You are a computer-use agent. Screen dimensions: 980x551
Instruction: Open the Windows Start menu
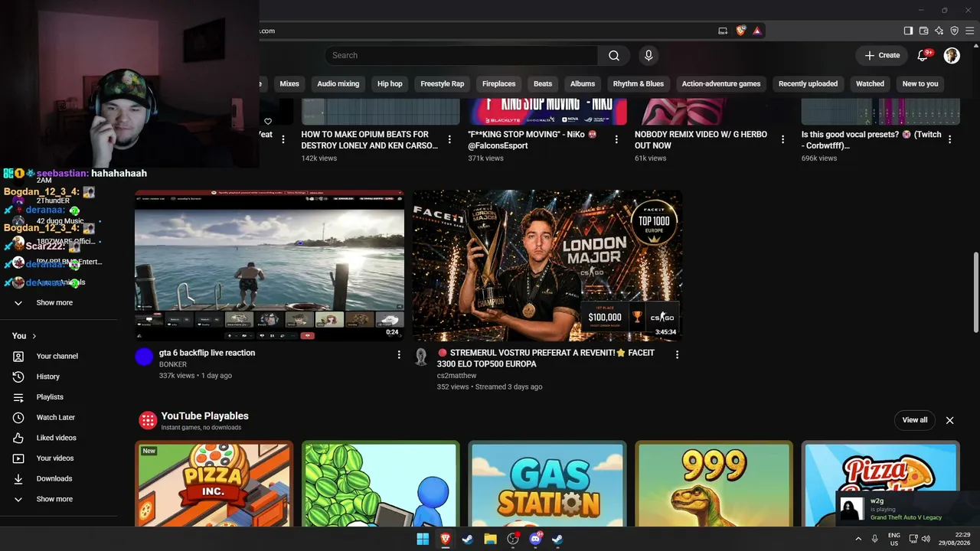click(x=423, y=539)
